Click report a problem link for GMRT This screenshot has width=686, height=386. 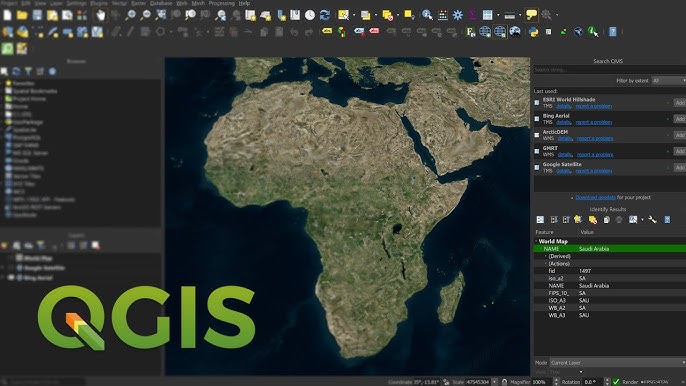point(595,154)
